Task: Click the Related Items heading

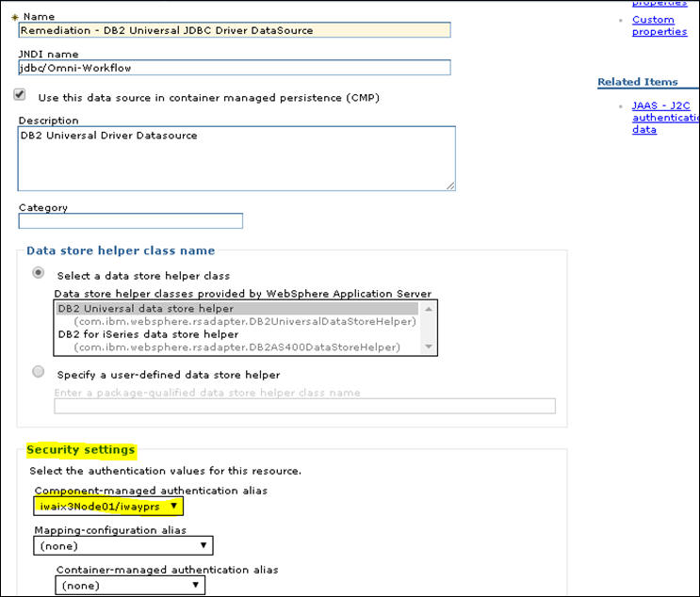Action: click(638, 82)
